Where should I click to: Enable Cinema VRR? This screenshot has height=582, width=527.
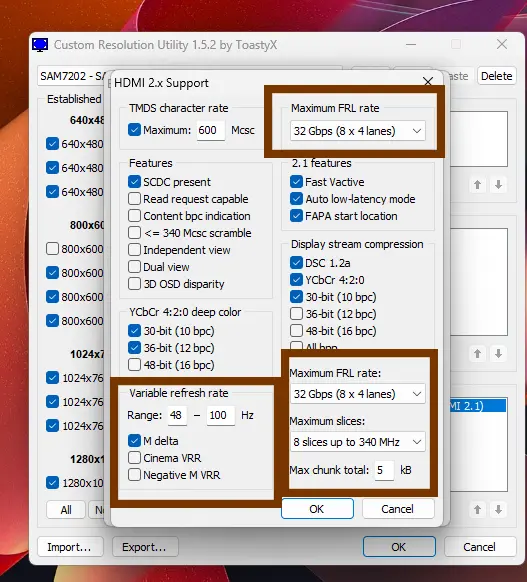pos(134,458)
